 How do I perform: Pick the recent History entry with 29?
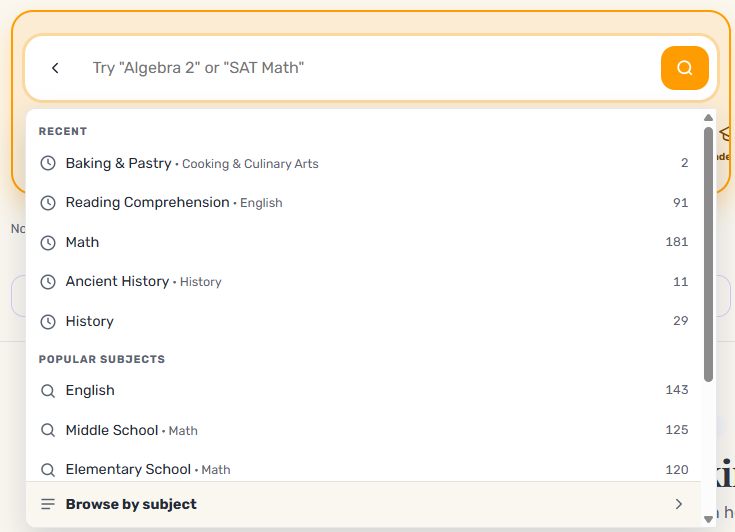click(x=363, y=322)
